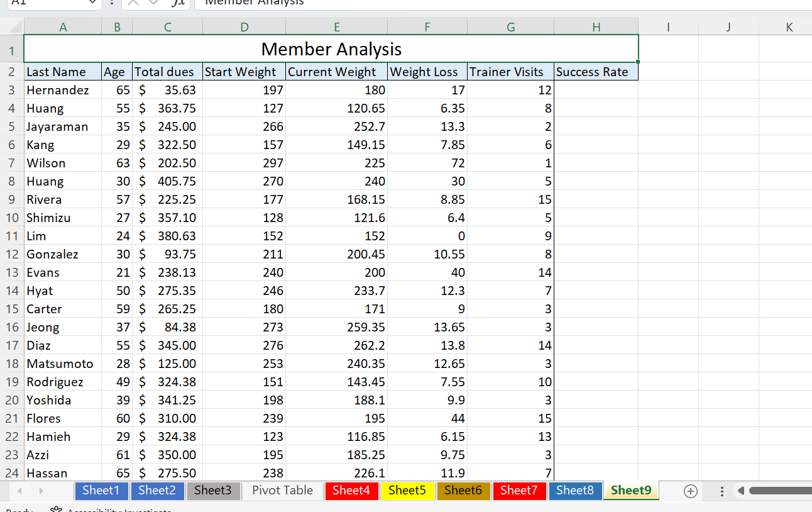This screenshot has height=512, width=812.
Task: Click the Start Weight header cell
Action: coord(244,72)
